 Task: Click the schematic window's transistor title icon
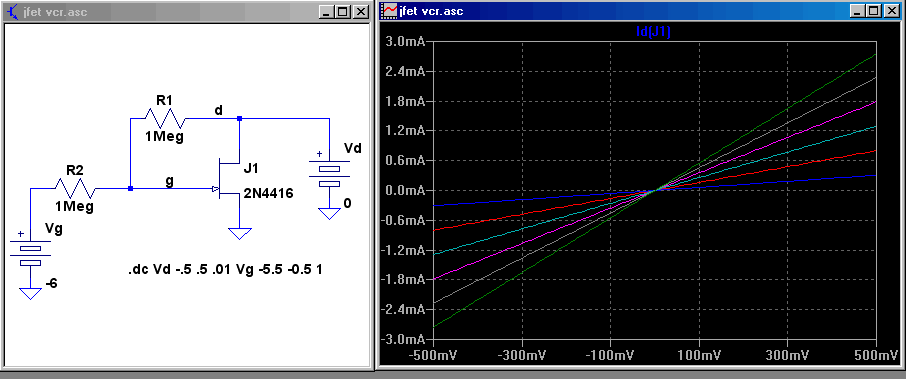click(13, 11)
